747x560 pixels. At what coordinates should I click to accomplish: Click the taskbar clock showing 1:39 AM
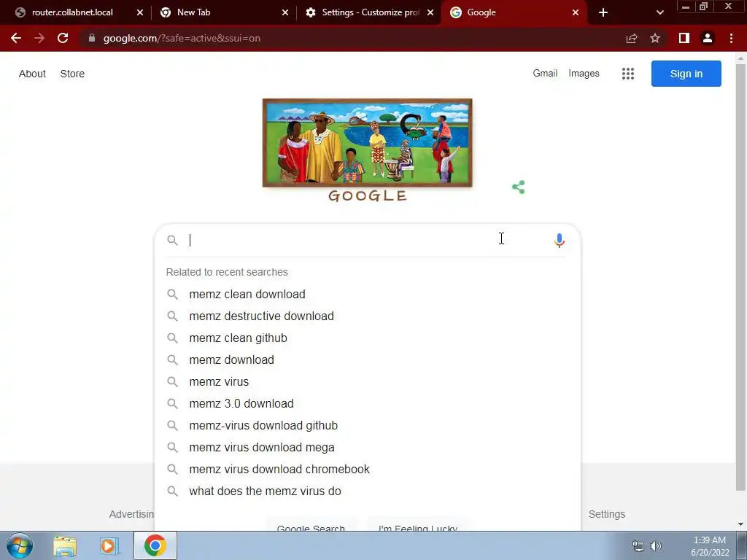point(709,546)
